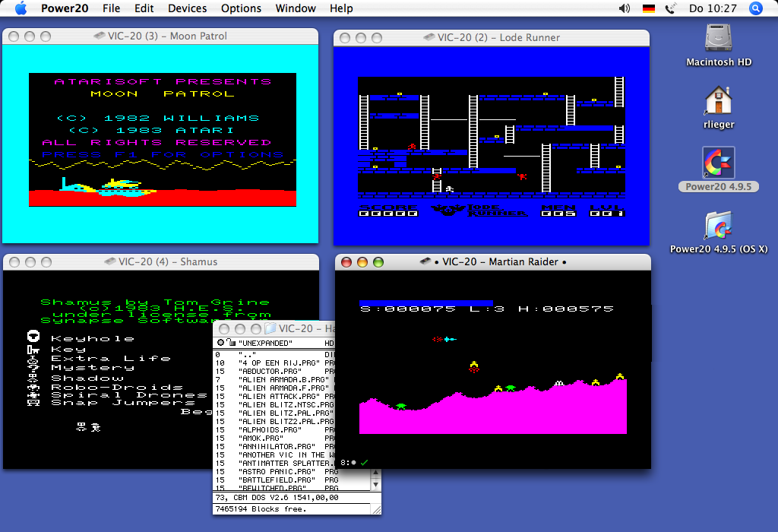The height and width of the screenshot is (532, 778).
Task: Select "ALIEN BLITZ.PAL.PRG" entry
Action: [274, 413]
